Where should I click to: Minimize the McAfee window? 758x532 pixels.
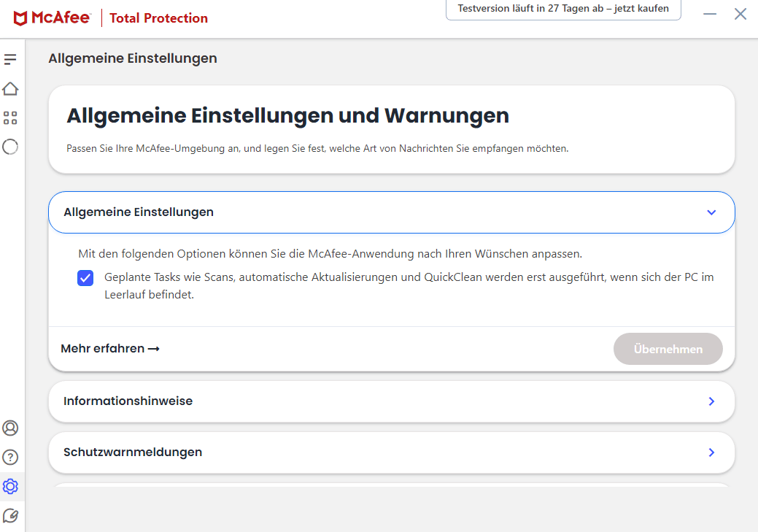[x=710, y=14]
